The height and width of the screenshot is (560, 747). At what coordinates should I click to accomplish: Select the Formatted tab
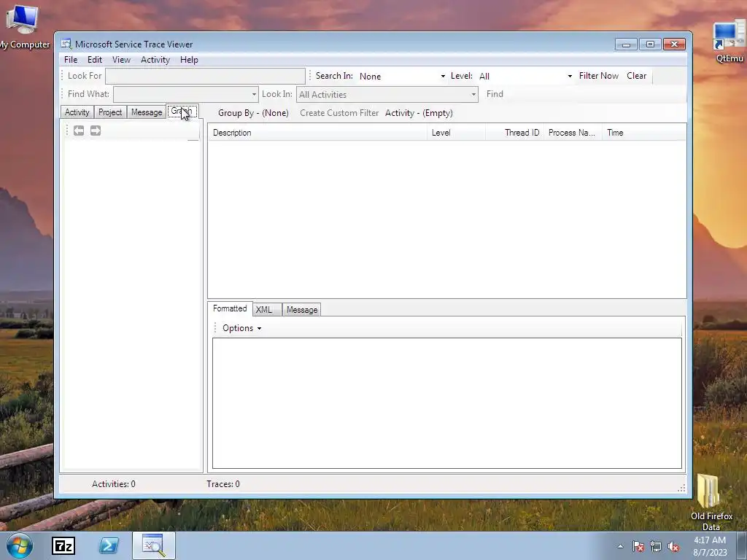(230, 308)
